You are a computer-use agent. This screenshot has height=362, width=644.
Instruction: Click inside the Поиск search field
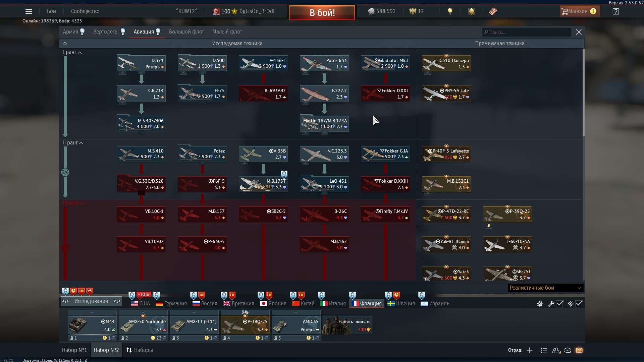527,32
